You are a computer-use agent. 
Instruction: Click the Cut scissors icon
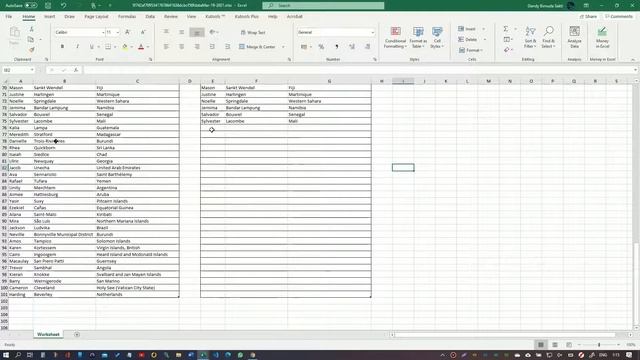pyautogui.click(x=31, y=29)
